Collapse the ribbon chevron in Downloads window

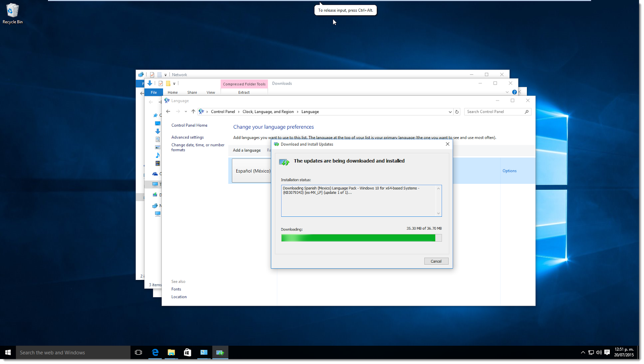(x=507, y=92)
